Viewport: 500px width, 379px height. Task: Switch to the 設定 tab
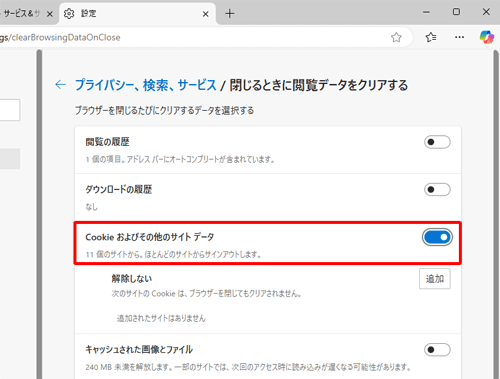tap(137, 14)
